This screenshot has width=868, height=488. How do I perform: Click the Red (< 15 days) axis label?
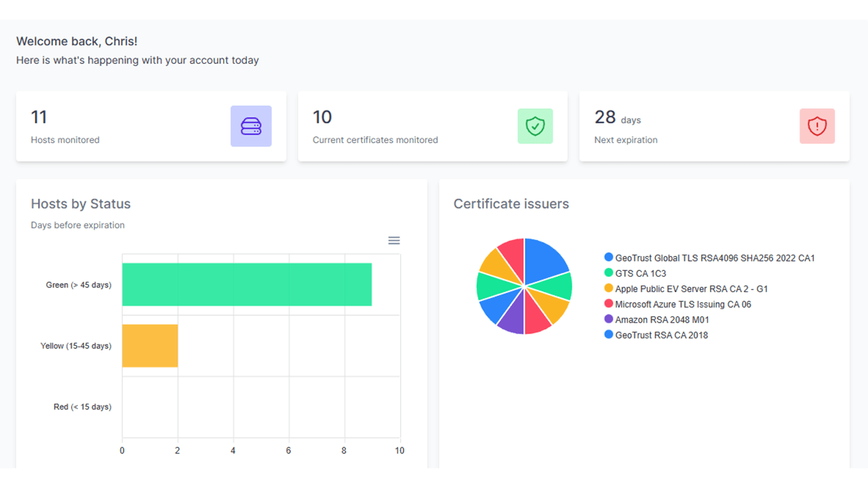(83, 407)
